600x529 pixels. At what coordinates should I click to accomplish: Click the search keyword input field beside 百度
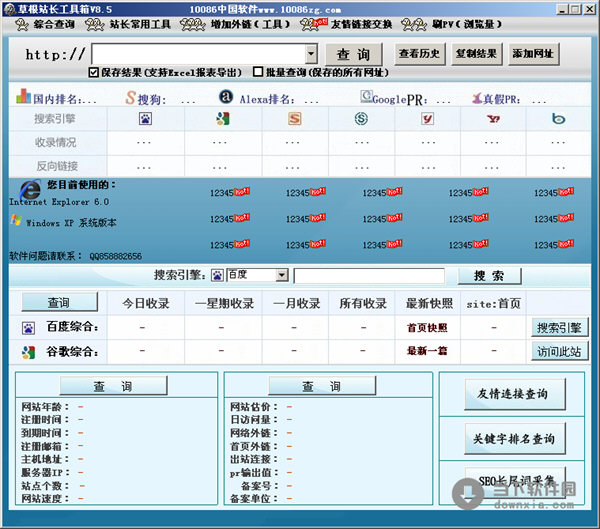[372, 275]
